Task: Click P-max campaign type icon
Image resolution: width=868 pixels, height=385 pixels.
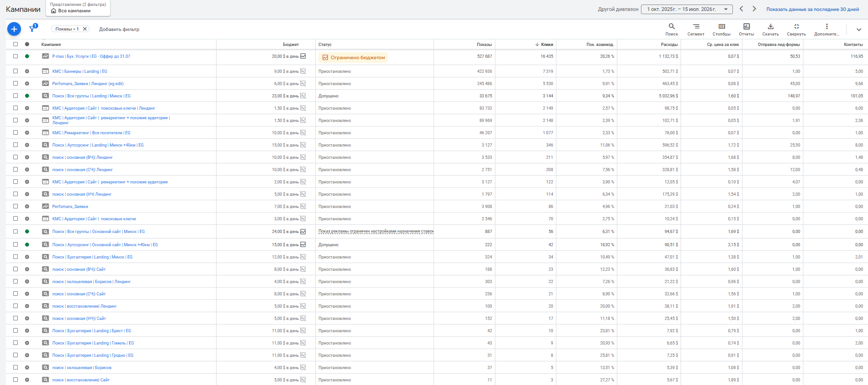Action: [x=45, y=56]
